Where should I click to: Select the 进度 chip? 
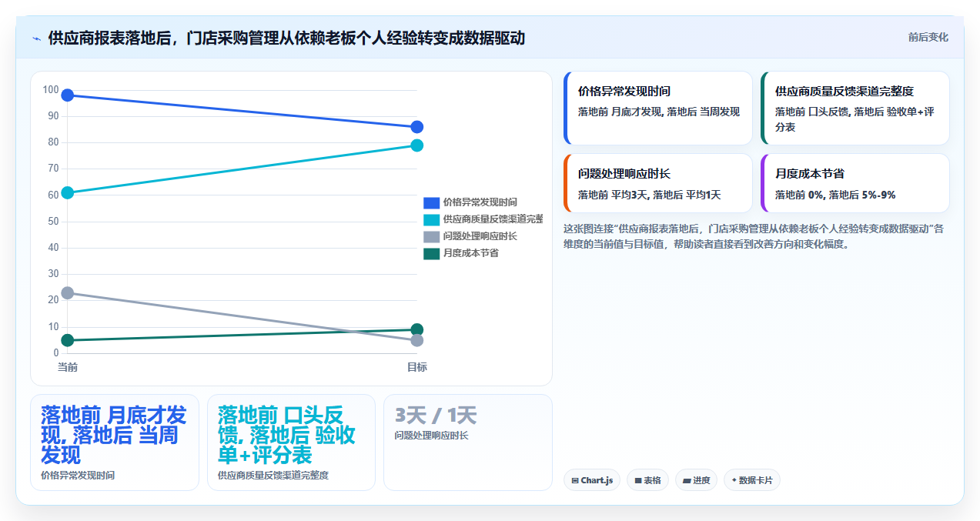point(696,480)
